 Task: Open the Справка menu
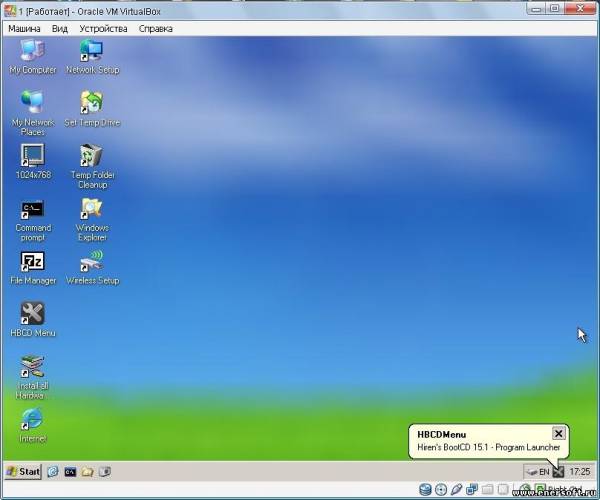tap(155, 29)
